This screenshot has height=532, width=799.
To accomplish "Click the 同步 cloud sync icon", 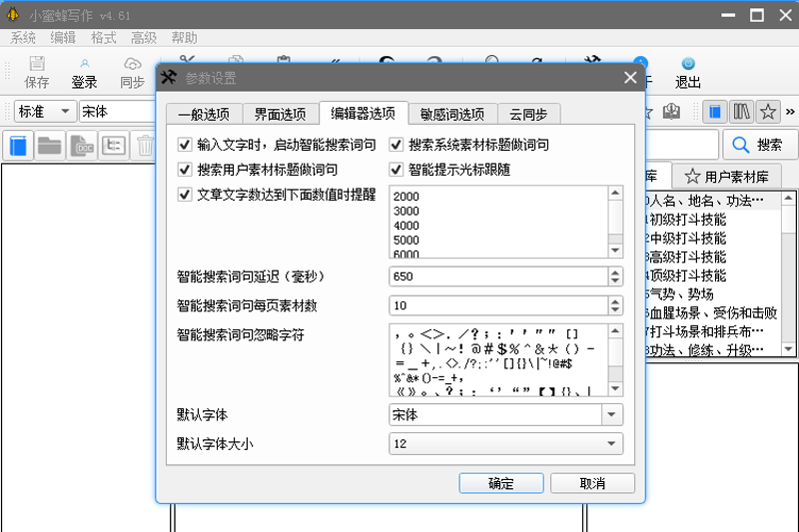I will tap(132, 72).
